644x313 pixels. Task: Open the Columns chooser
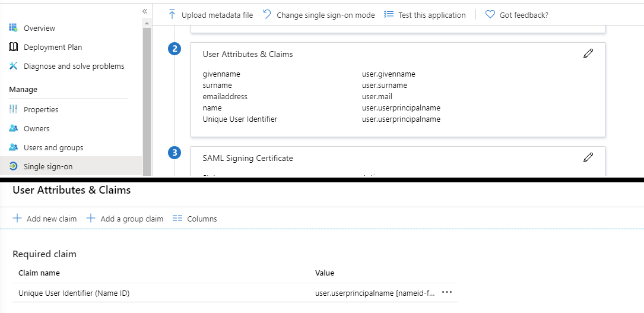195,219
